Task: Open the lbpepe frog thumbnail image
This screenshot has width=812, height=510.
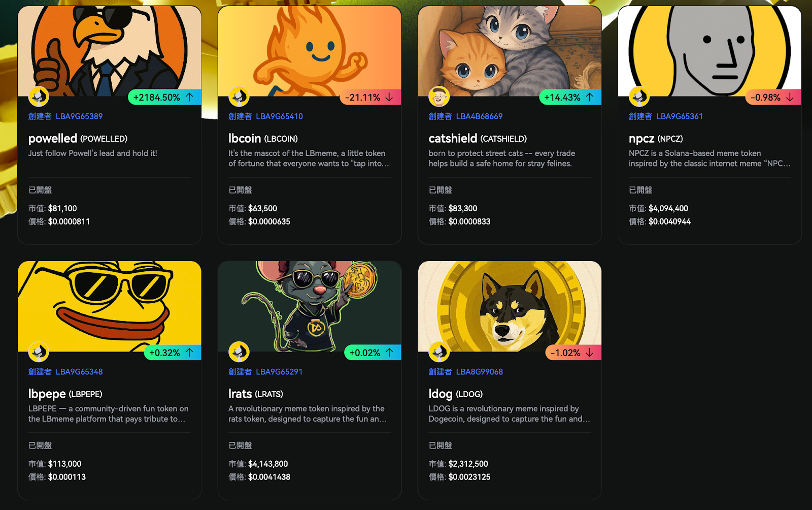Action: pos(110,306)
